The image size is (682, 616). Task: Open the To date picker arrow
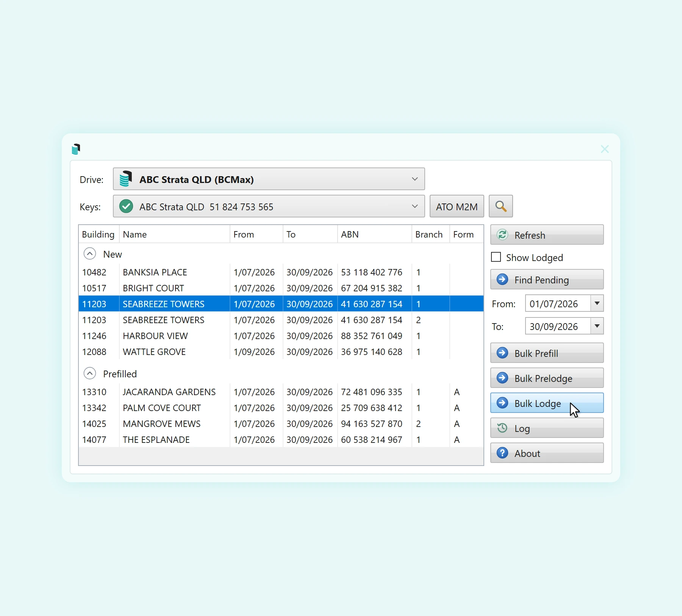point(597,326)
